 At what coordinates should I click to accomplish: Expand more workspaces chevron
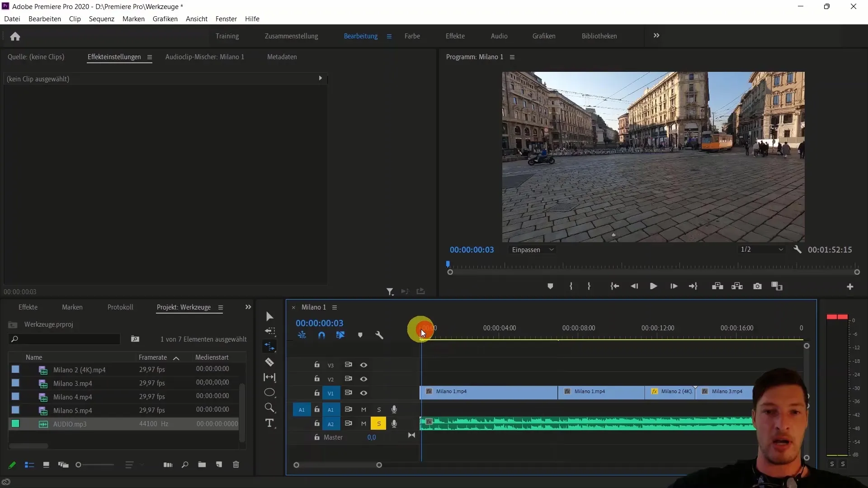point(656,35)
